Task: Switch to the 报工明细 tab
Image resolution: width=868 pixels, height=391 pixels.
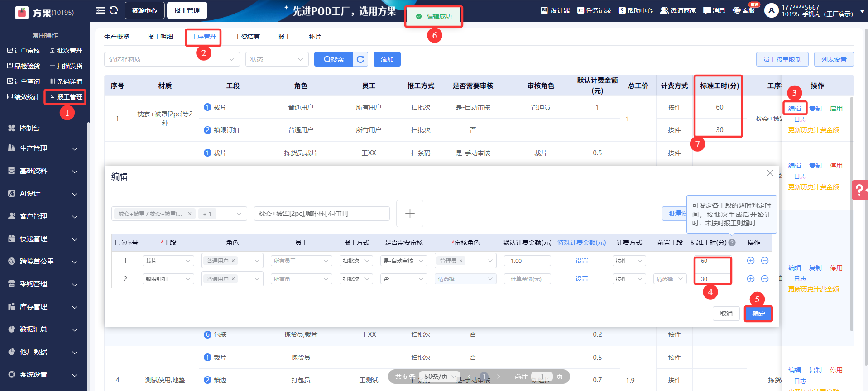Action: pyautogui.click(x=160, y=37)
